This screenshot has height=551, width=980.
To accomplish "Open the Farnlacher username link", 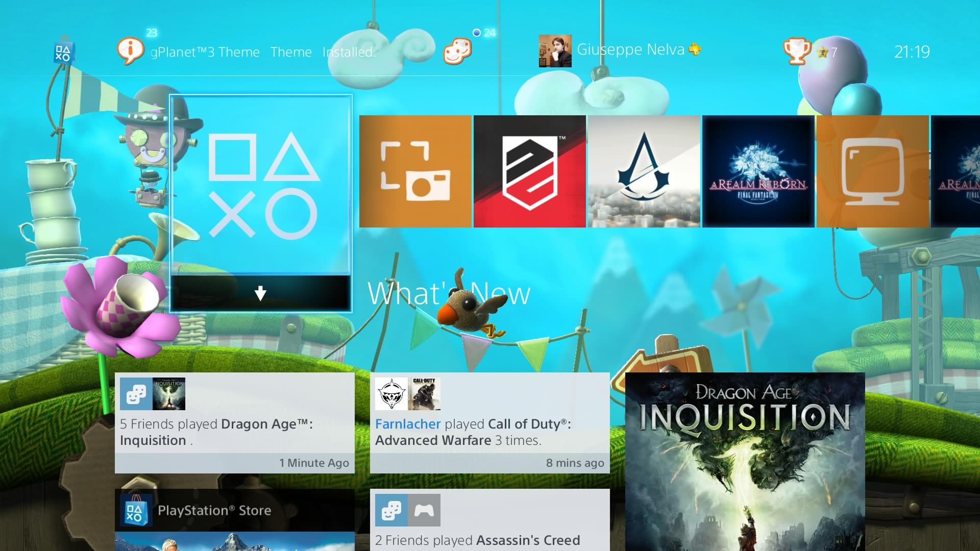I will tap(408, 424).
